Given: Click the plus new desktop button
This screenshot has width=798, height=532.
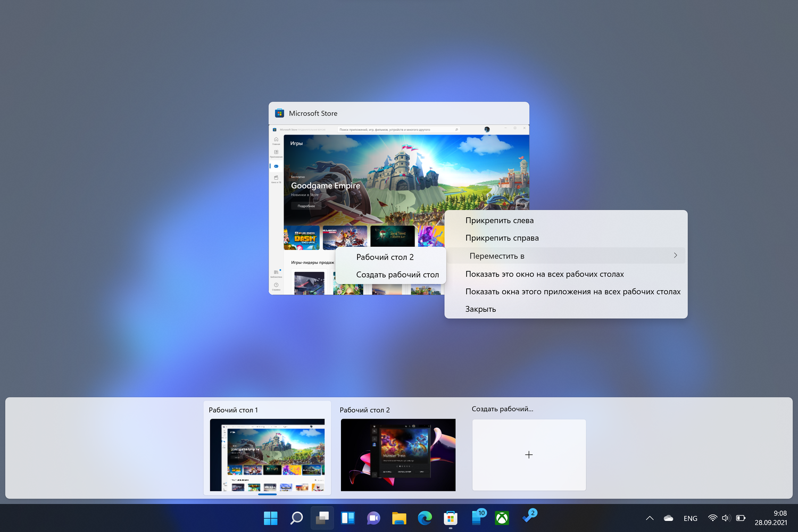Looking at the screenshot, I should [x=529, y=455].
